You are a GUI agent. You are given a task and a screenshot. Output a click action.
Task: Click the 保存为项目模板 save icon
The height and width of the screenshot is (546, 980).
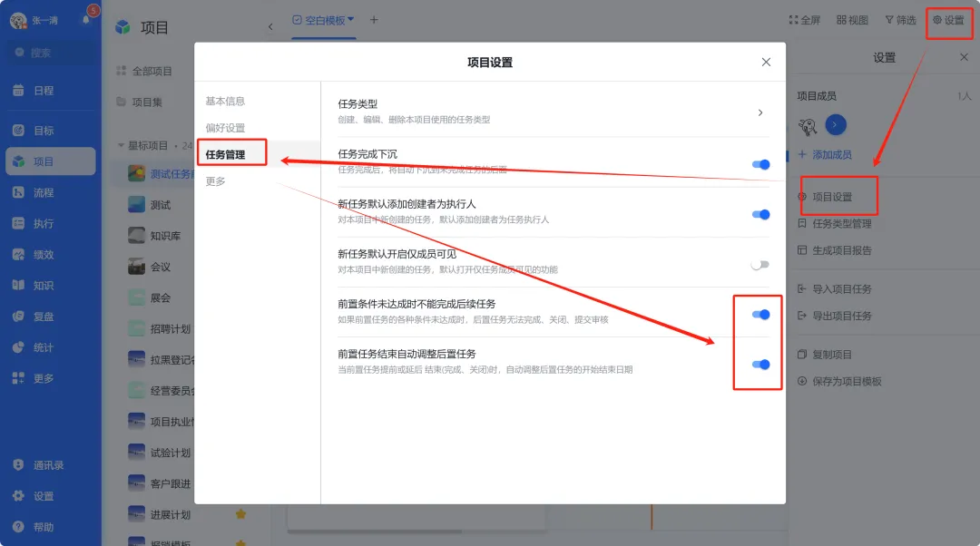tap(802, 381)
